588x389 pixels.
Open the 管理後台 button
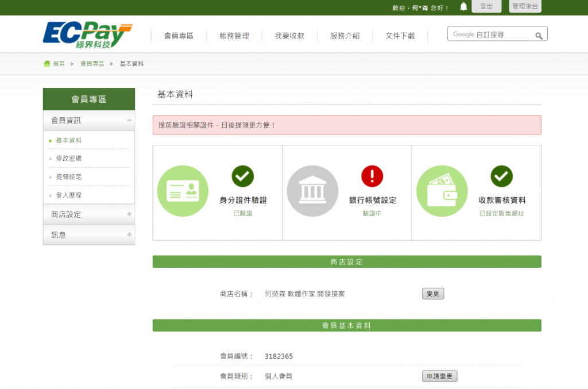[525, 6]
